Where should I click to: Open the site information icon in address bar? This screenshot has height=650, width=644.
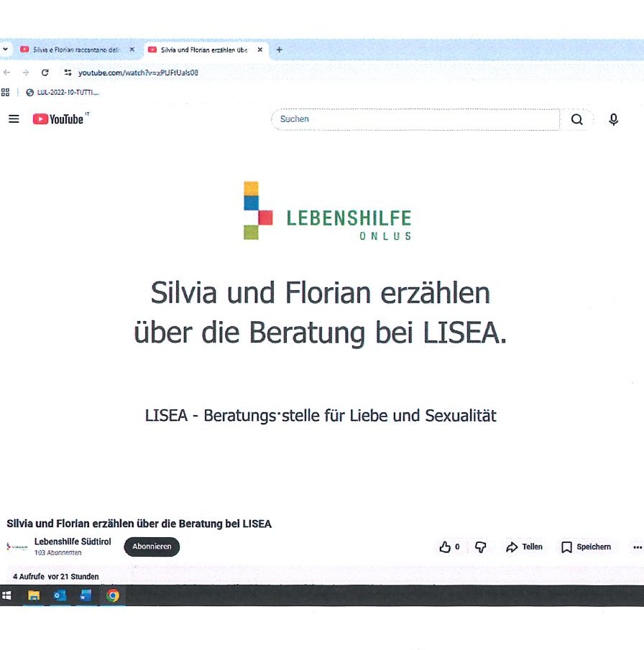(x=68, y=73)
